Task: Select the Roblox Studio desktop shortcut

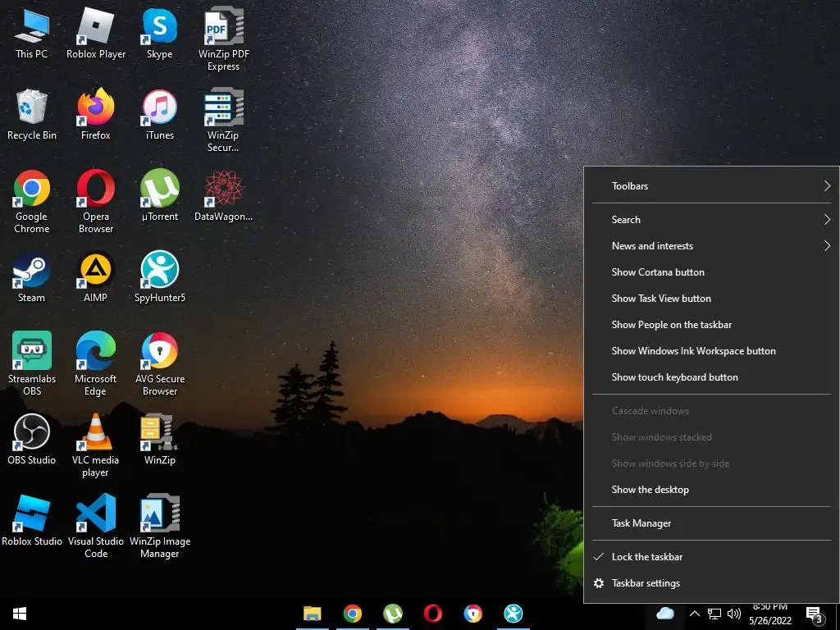Action: click(x=32, y=521)
